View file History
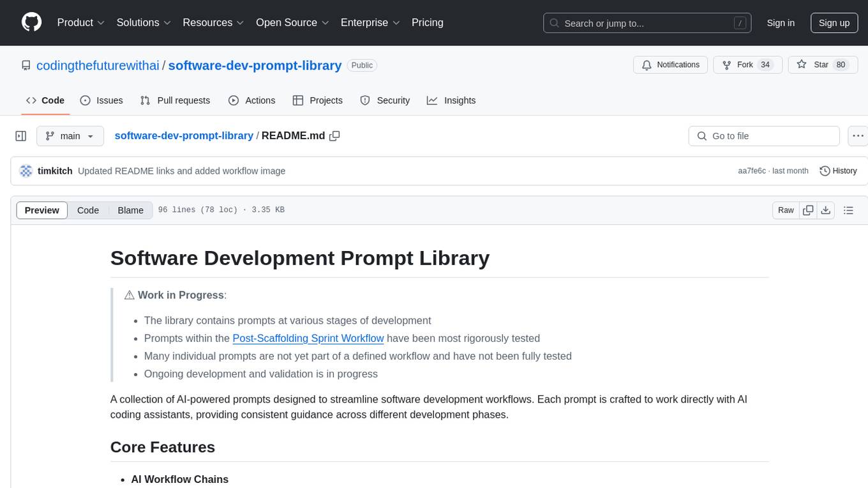868x488 pixels. (x=838, y=171)
